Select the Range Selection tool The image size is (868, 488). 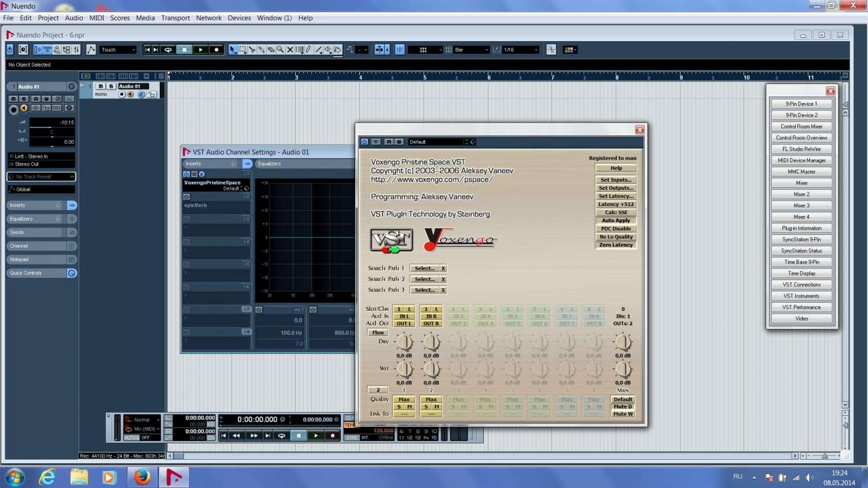tap(242, 50)
